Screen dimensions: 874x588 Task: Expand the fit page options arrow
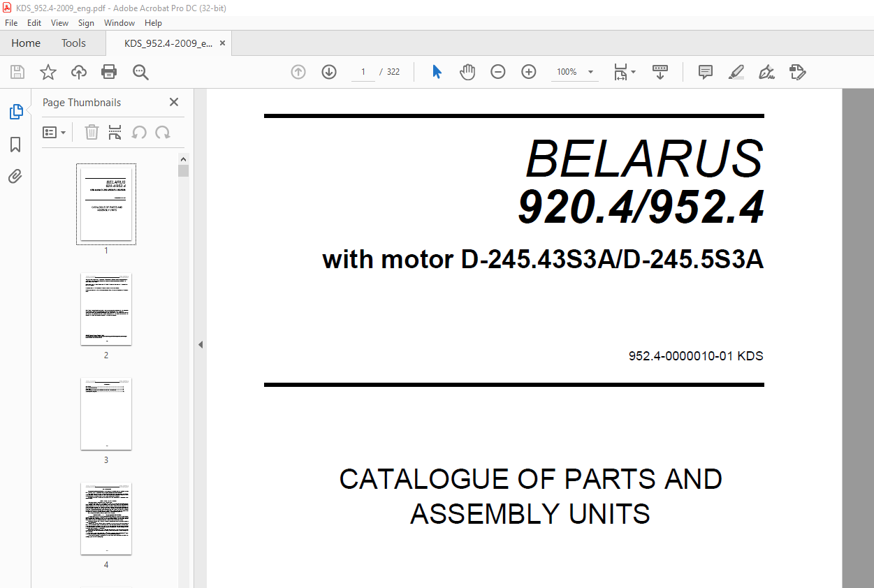click(x=633, y=72)
